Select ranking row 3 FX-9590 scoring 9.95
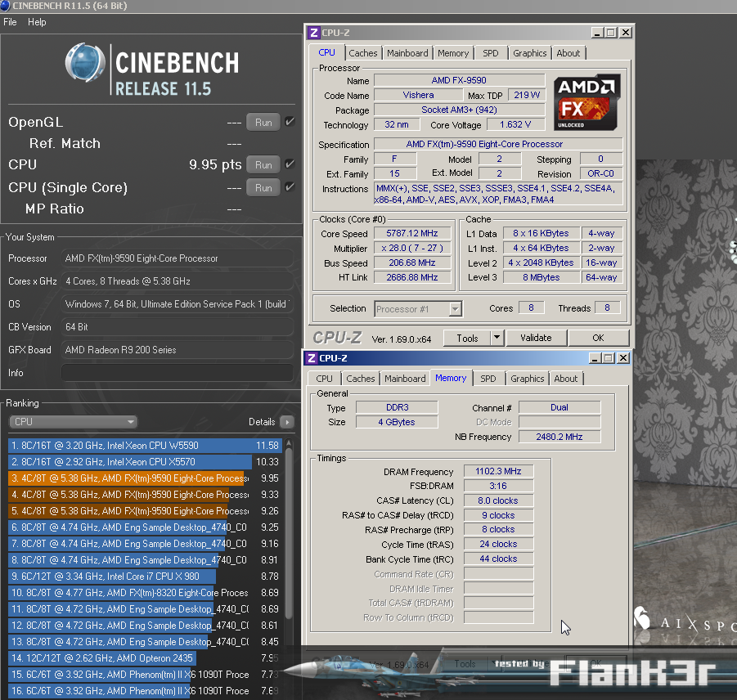Screen dimensions: 737x700 [x=144, y=478]
